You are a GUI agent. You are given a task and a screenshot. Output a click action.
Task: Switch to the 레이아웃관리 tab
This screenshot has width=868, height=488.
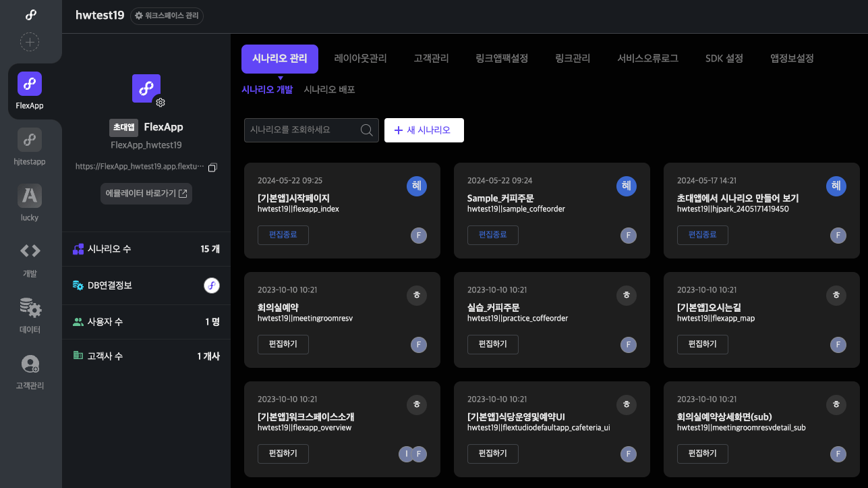[x=360, y=59]
